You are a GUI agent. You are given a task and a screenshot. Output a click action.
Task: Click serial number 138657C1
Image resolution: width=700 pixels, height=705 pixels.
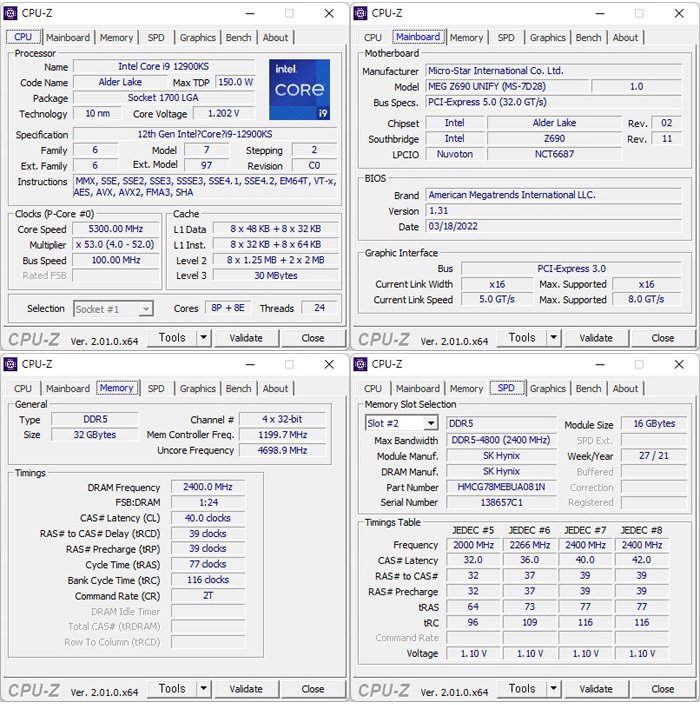click(501, 503)
